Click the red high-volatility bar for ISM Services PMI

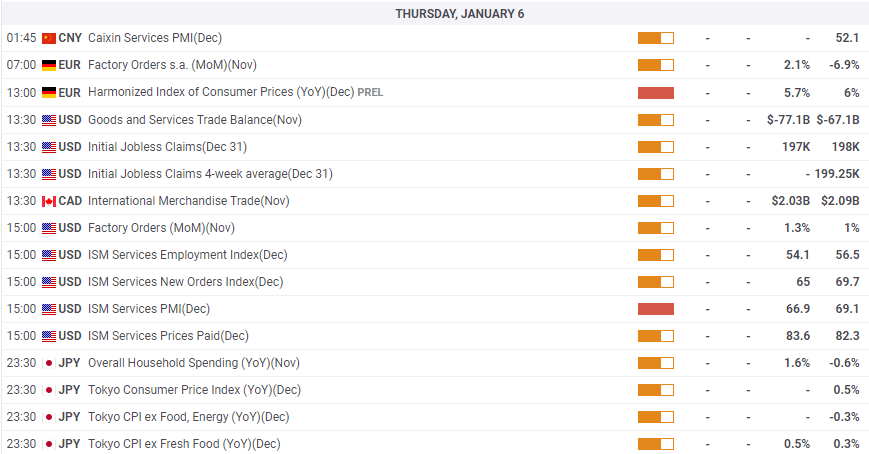tap(656, 309)
